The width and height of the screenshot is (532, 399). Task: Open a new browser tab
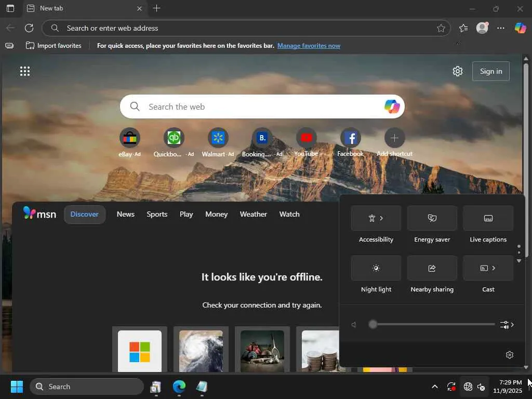(156, 8)
